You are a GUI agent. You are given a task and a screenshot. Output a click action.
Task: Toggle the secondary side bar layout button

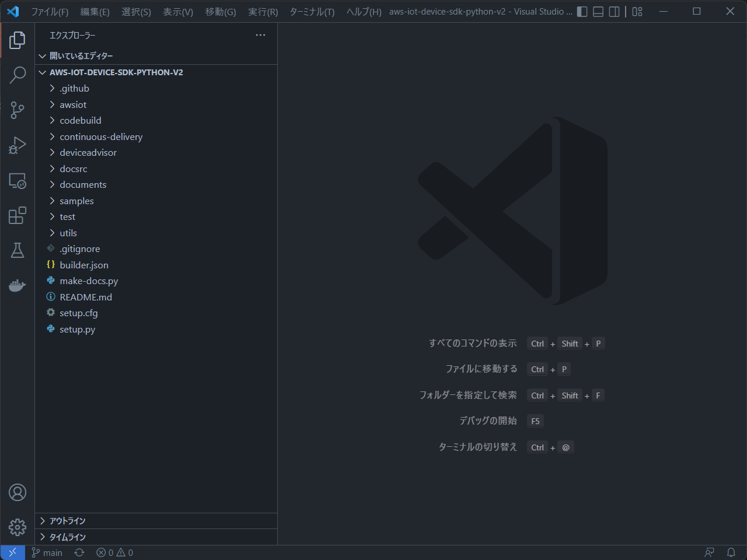[614, 12]
